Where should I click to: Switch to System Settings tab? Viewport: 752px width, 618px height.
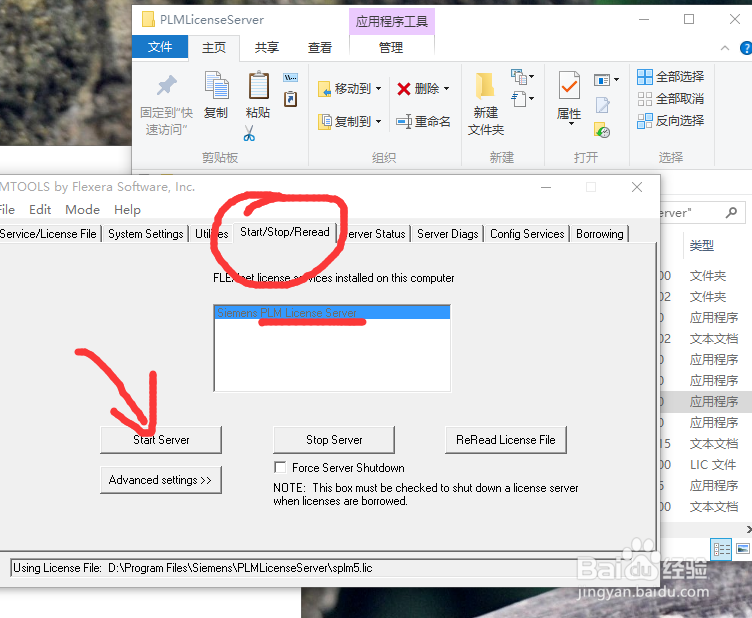point(145,234)
